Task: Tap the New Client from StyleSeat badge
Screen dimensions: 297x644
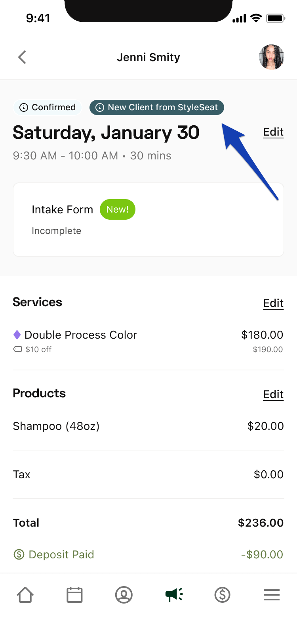Action: point(157,107)
